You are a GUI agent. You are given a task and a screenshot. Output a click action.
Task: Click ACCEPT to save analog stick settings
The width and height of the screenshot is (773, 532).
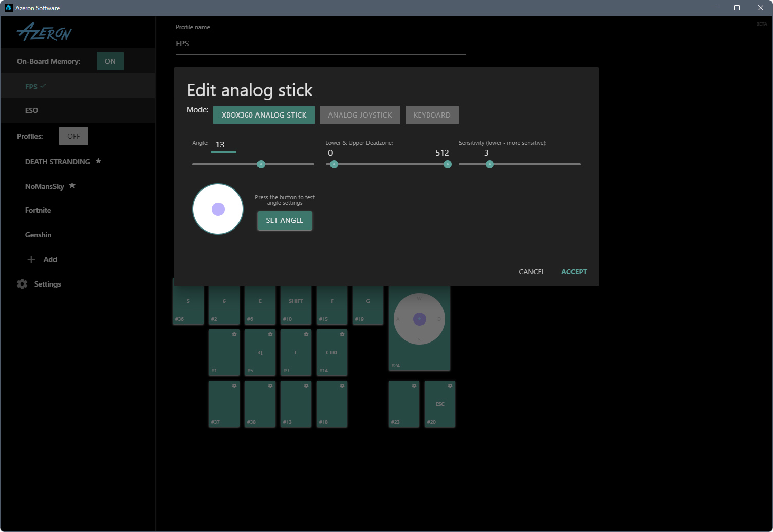[x=574, y=272]
